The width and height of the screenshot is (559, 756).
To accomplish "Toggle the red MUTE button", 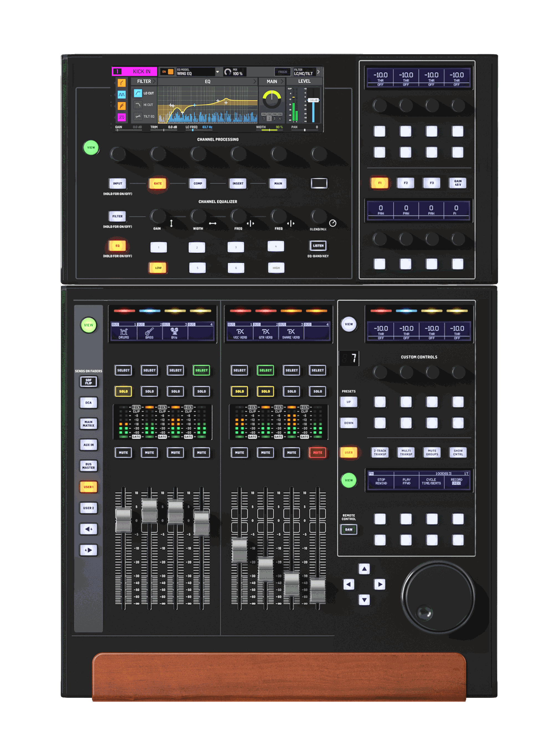I will click(317, 452).
